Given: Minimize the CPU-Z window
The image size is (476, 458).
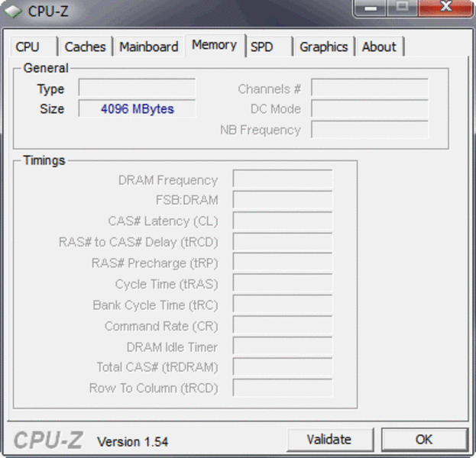Looking at the screenshot, I should pos(371,8).
